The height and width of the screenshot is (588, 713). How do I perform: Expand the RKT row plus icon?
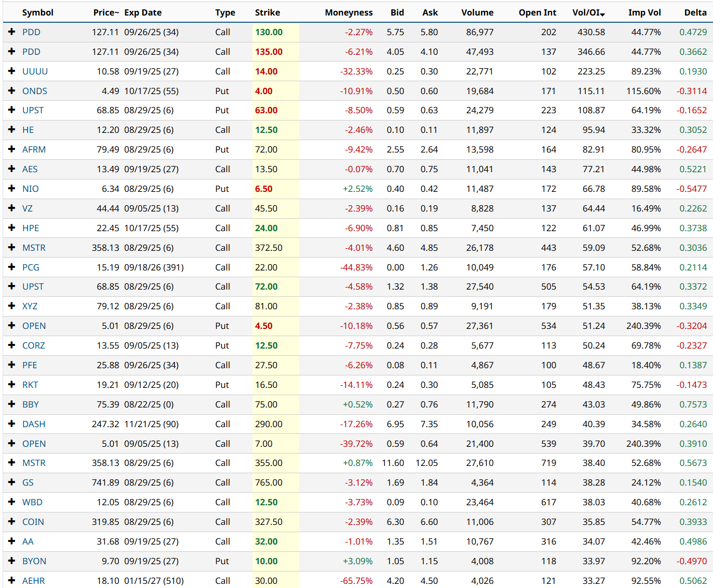(x=11, y=385)
